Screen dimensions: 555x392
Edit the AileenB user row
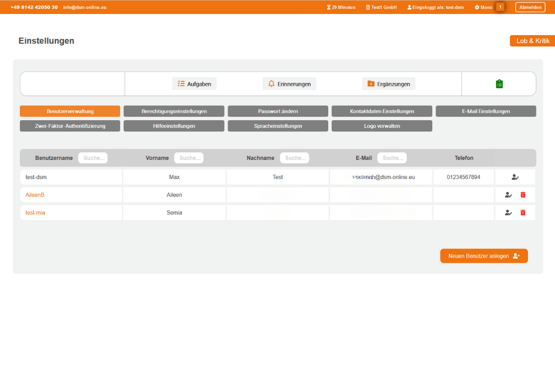[x=508, y=195]
